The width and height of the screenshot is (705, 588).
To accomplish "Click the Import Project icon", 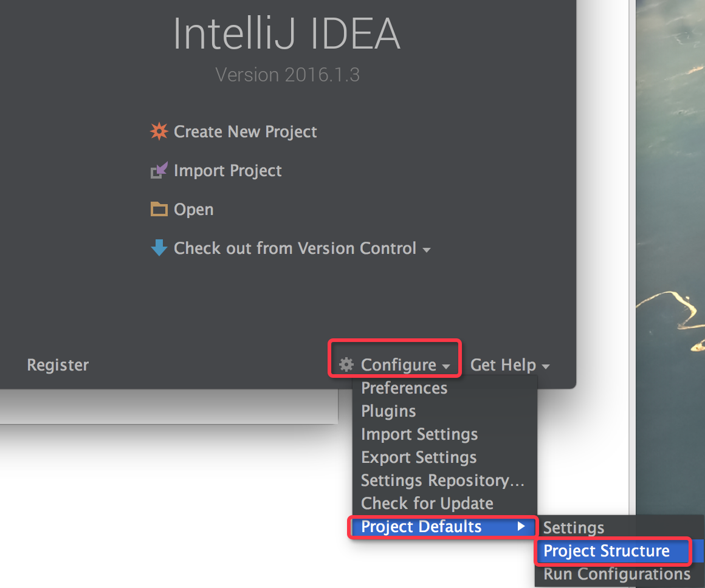I will click(159, 170).
